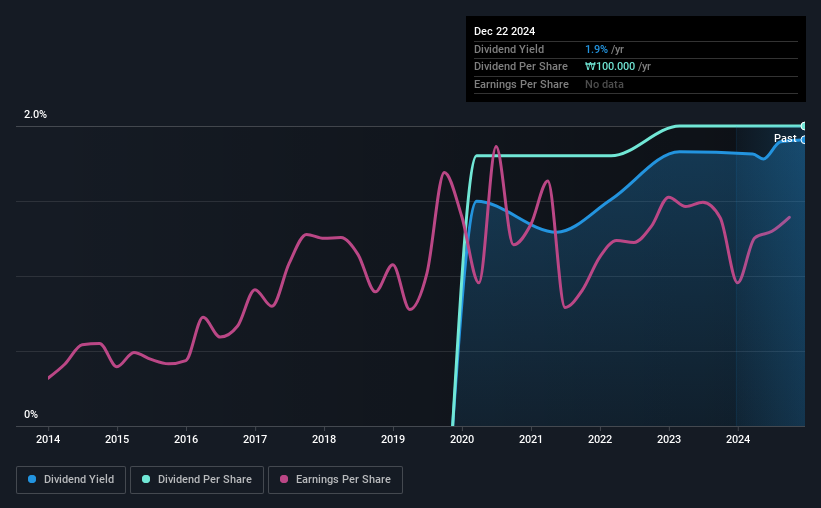Click the teal Dividend Per Share legend dot
This screenshot has height=508, width=821.
(x=146, y=479)
